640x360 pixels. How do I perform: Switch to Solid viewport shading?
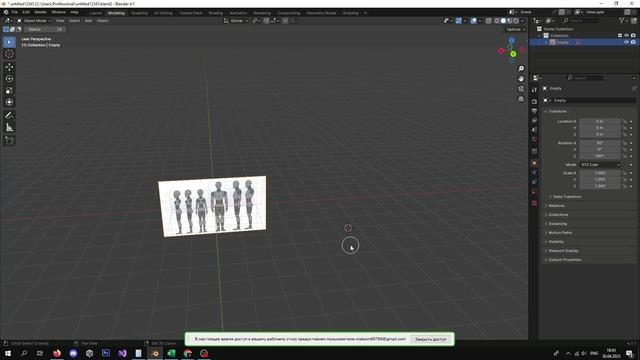point(503,21)
